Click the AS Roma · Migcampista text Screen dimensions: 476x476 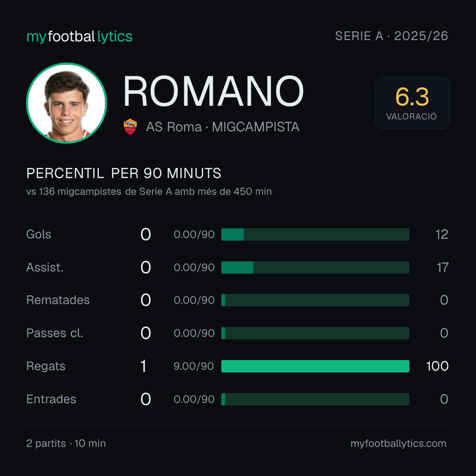click(x=223, y=127)
